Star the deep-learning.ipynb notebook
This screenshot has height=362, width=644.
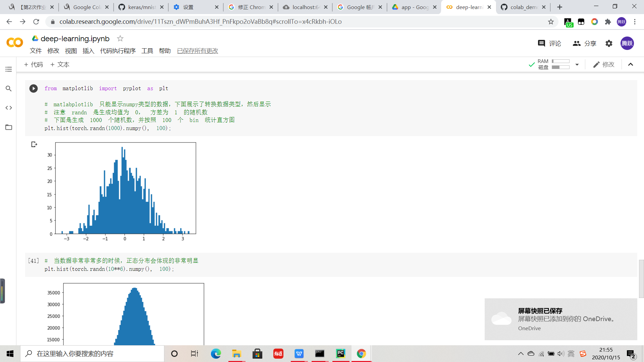click(x=120, y=39)
